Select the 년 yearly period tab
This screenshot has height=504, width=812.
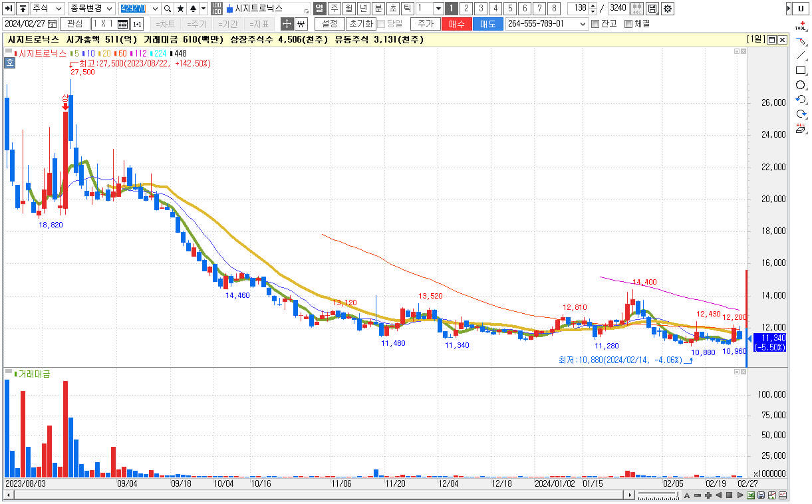click(x=363, y=9)
